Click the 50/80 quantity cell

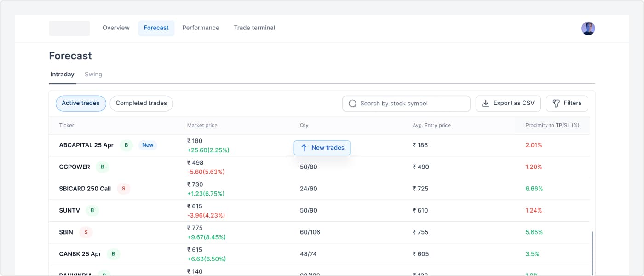(x=309, y=167)
